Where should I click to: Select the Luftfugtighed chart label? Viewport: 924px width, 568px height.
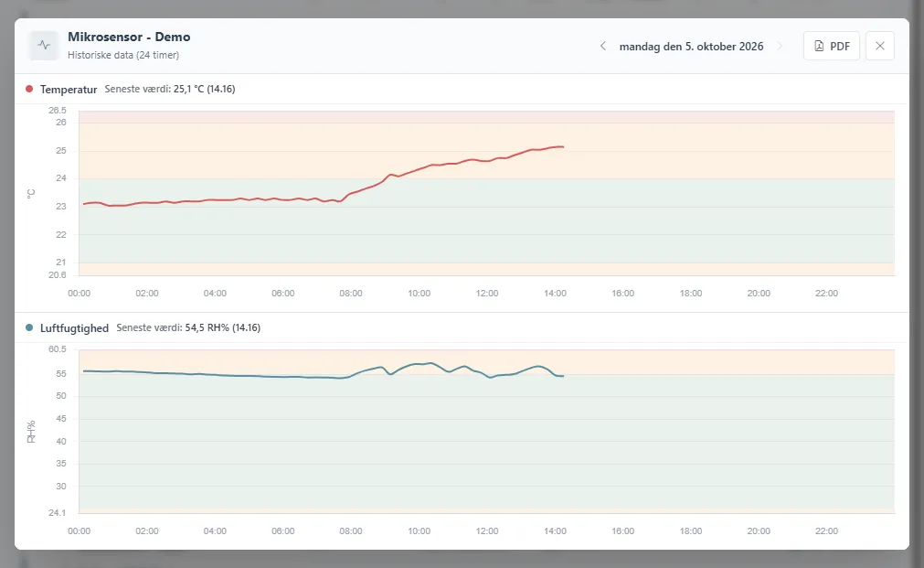pos(74,328)
